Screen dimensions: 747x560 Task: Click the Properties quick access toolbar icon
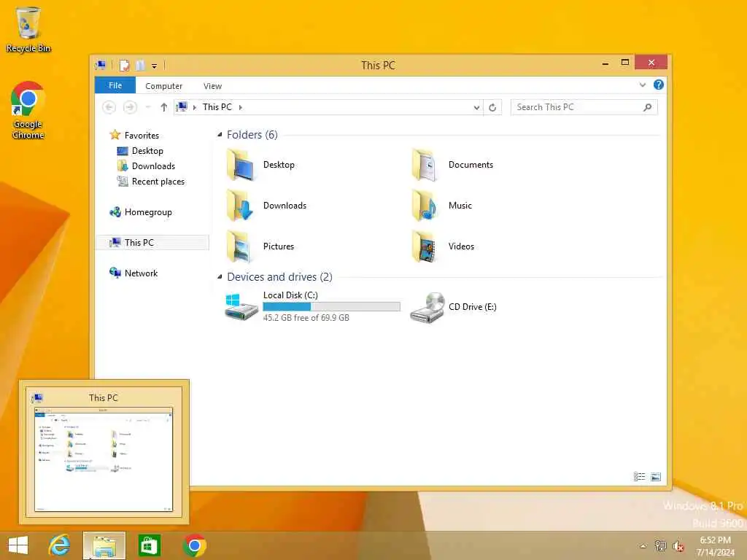click(x=124, y=65)
